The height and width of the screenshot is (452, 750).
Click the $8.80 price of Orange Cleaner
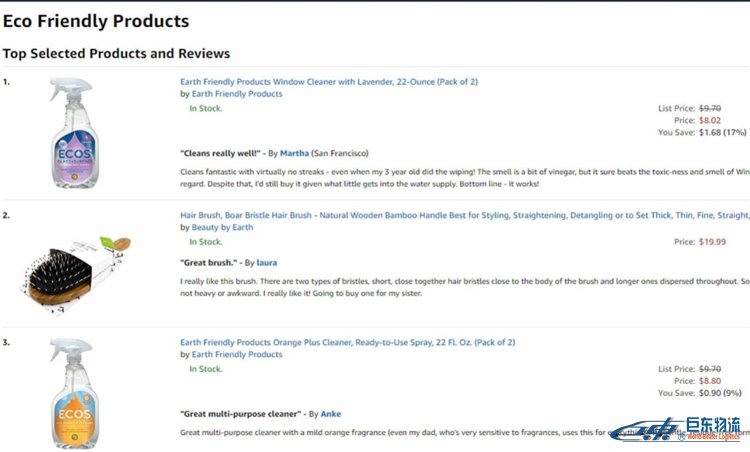[x=710, y=381]
